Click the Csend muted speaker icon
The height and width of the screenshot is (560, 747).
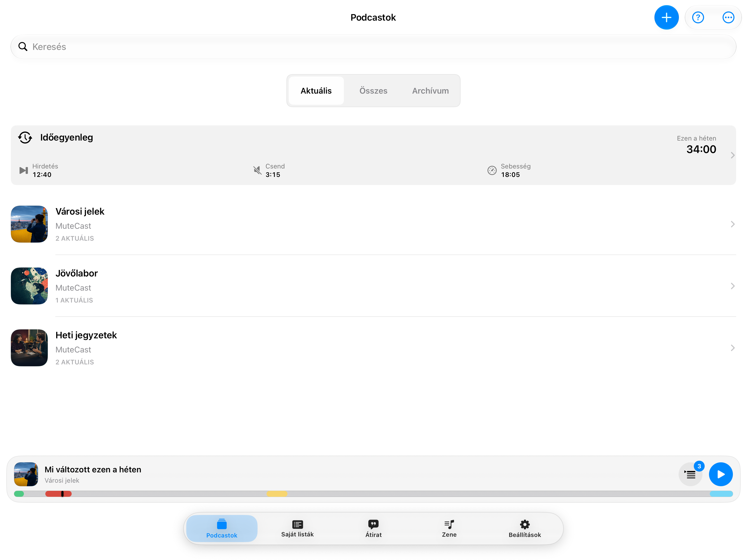pyautogui.click(x=257, y=170)
